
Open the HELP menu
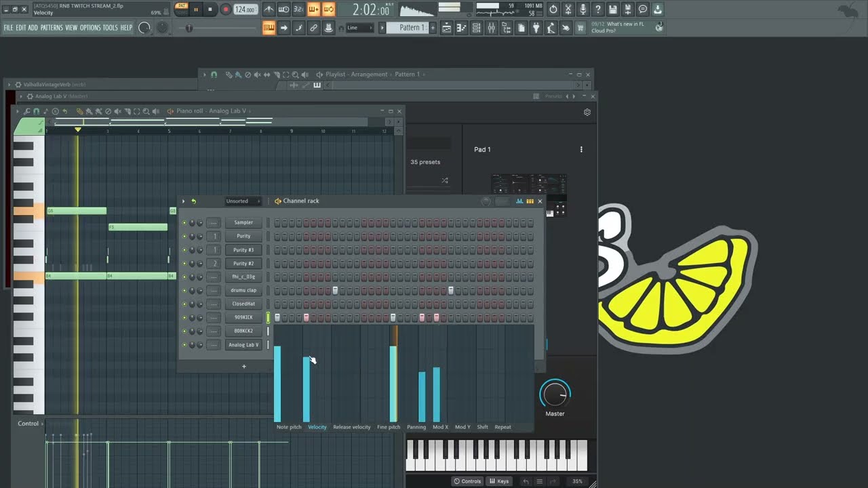pos(127,28)
